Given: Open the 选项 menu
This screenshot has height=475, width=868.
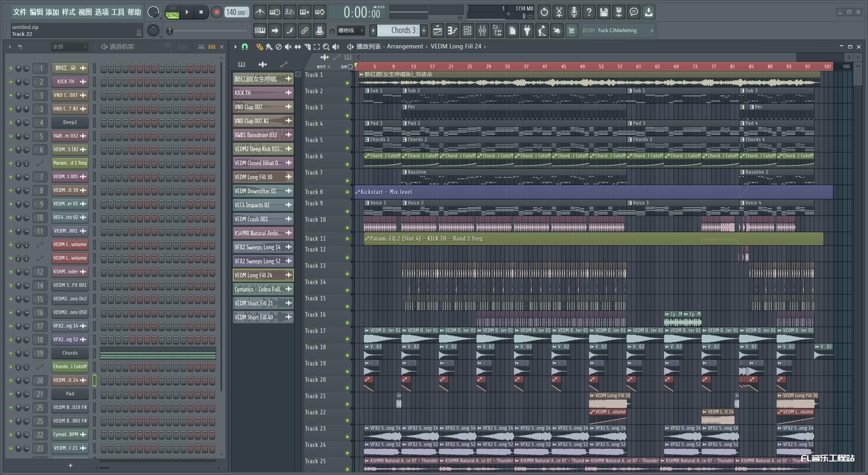Looking at the screenshot, I should 102,12.
